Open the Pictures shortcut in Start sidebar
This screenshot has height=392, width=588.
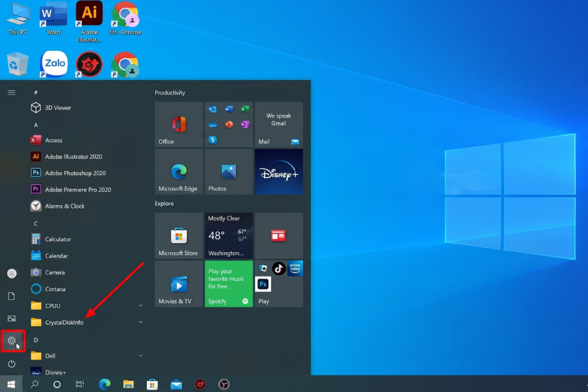[12, 318]
